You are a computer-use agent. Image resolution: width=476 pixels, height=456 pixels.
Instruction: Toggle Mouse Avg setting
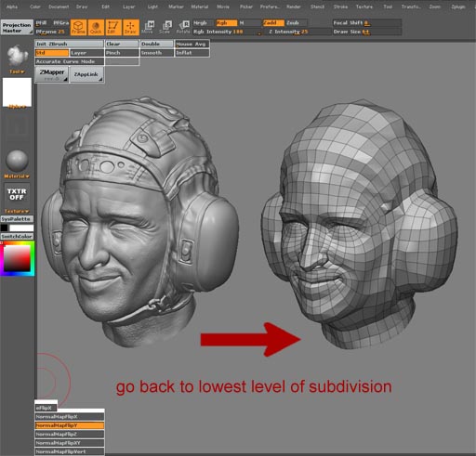coord(192,44)
